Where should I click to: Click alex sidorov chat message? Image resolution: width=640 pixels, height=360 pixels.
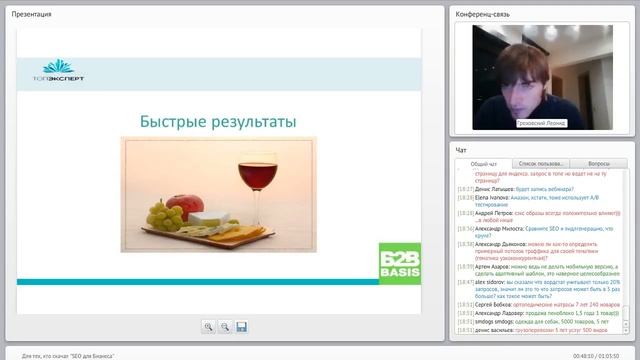[539, 289]
